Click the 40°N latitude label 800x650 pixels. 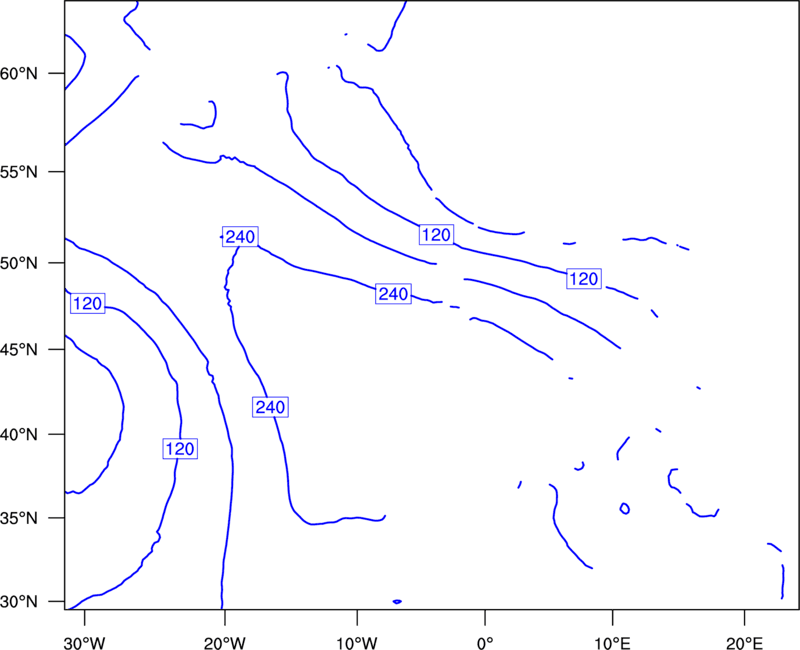pos(19,435)
